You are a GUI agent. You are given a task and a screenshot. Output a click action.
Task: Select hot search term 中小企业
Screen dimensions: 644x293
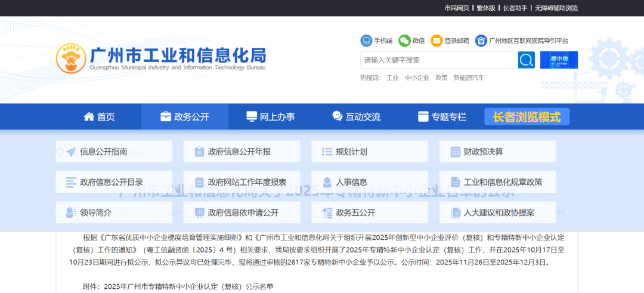pos(417,78)
